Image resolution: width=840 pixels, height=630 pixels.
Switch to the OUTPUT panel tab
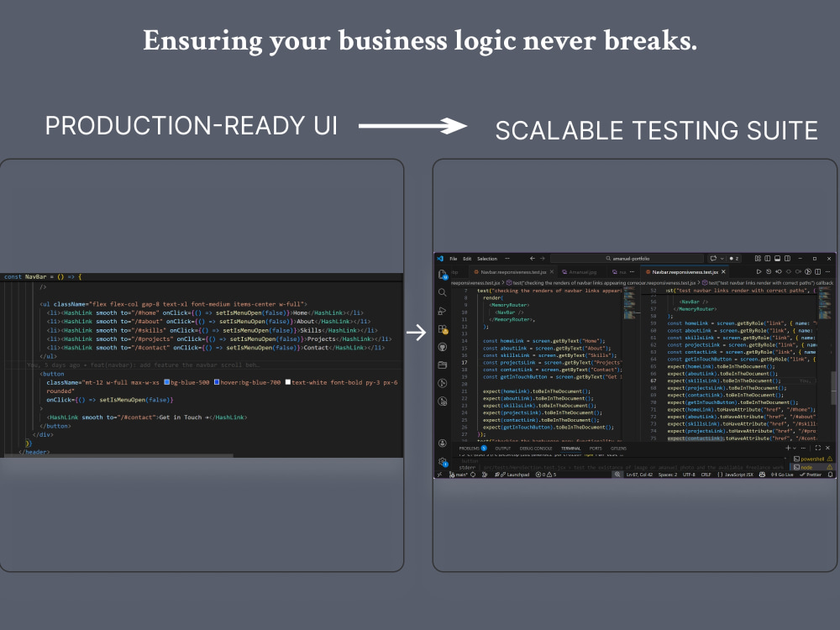point(502,449)
